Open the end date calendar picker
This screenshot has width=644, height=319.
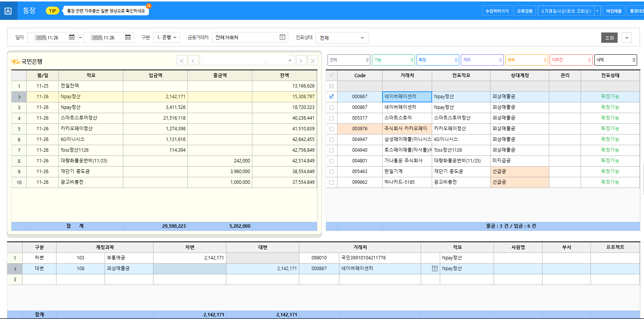click(x=128, y=37)
